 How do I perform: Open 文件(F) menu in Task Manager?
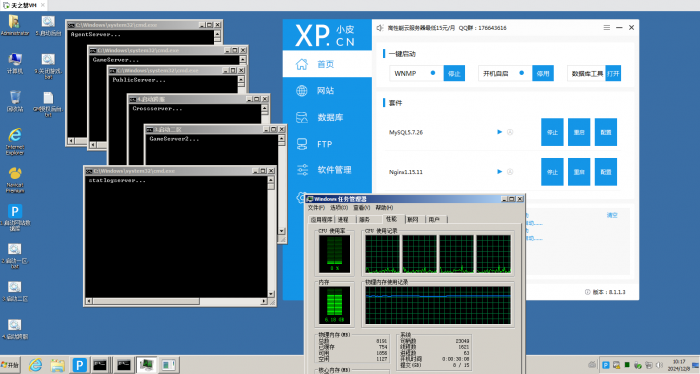coord(317,208)
